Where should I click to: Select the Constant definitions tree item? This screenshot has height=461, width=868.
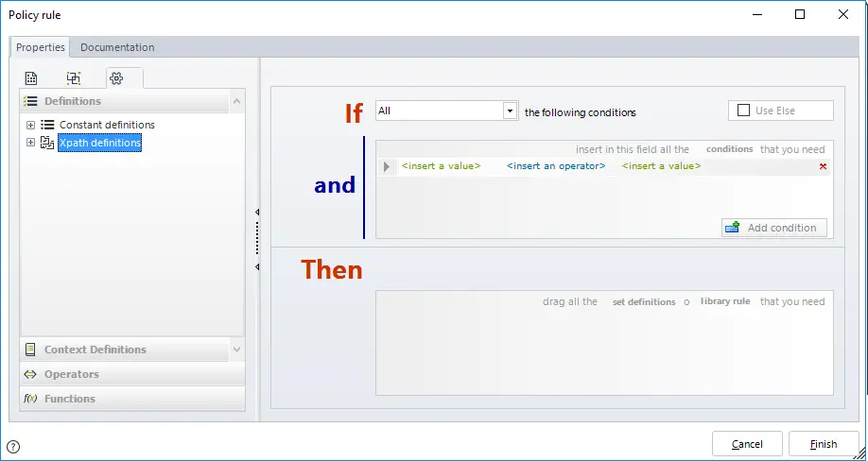[107, 125]
